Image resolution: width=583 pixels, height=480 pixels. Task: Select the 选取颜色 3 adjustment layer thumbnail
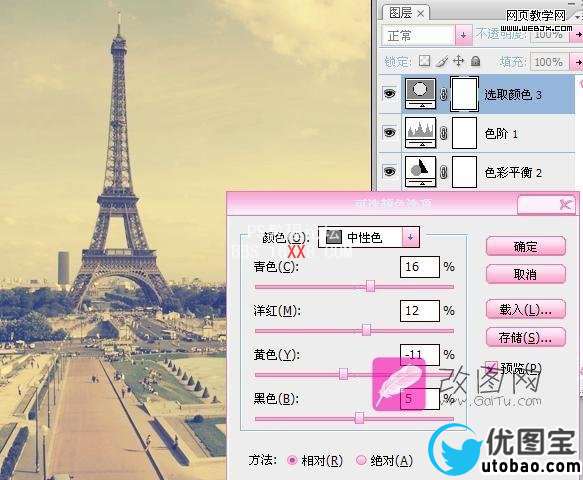click(x=420, y=94)
